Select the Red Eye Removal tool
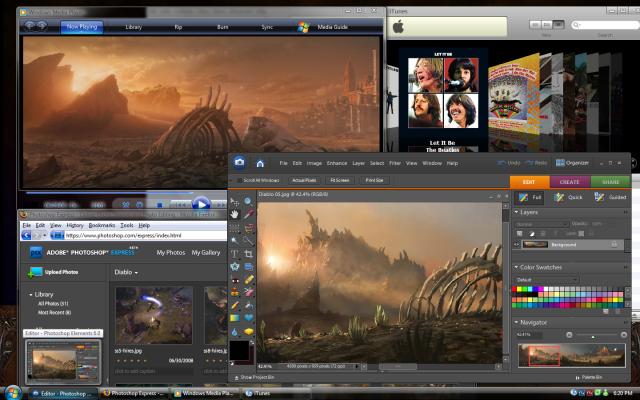This screenshot has width=640, height=400. pos(235,280)
